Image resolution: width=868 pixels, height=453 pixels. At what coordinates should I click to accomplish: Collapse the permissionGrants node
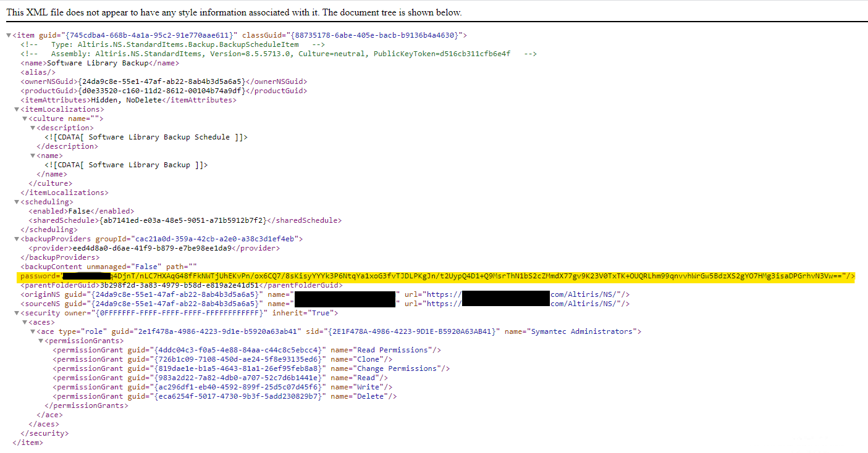pyautogui.click(x=41, y=341)
